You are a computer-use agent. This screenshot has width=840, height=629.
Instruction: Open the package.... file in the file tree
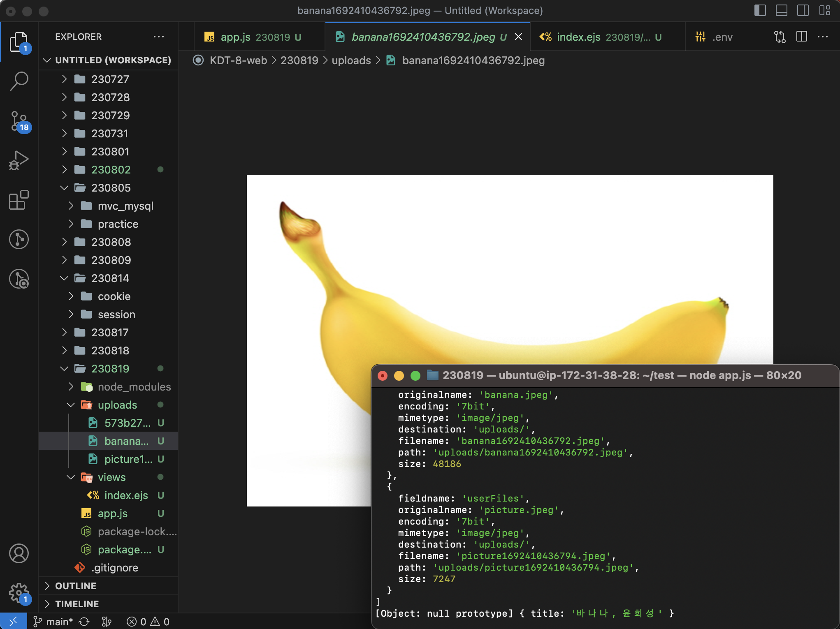pos(108,549)
